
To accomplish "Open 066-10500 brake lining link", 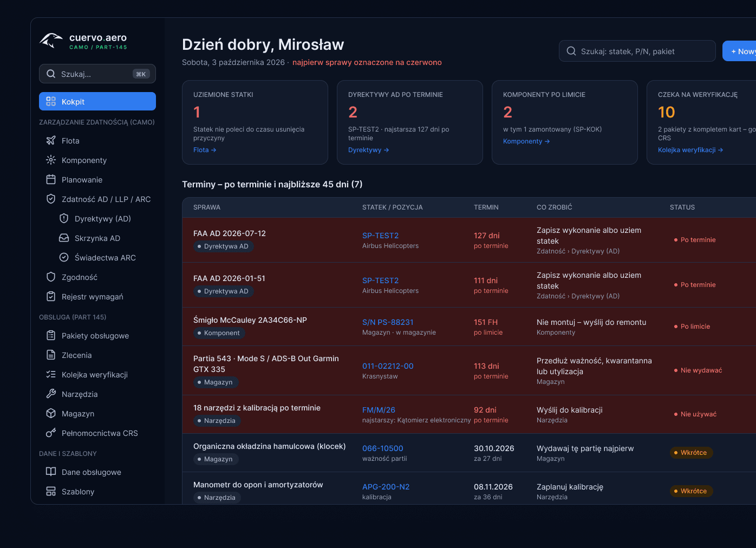I will 383,448.
